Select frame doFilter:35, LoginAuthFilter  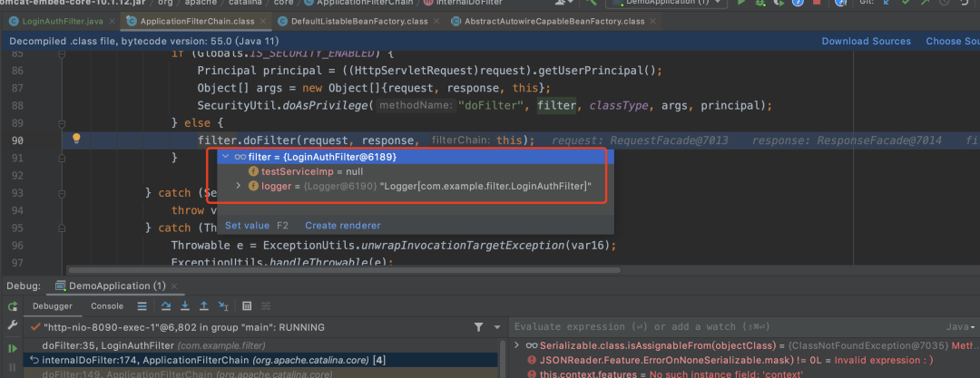[x=261, y=344]
